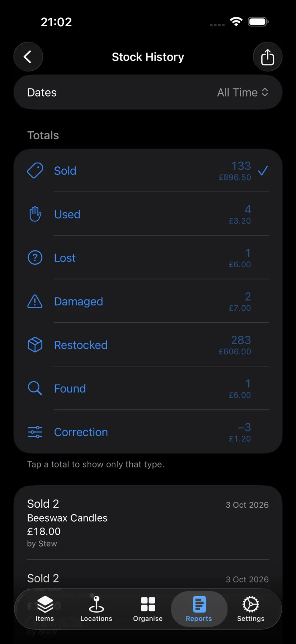
Task: Switch to the Items tab
Action: [x=45, y=609]
